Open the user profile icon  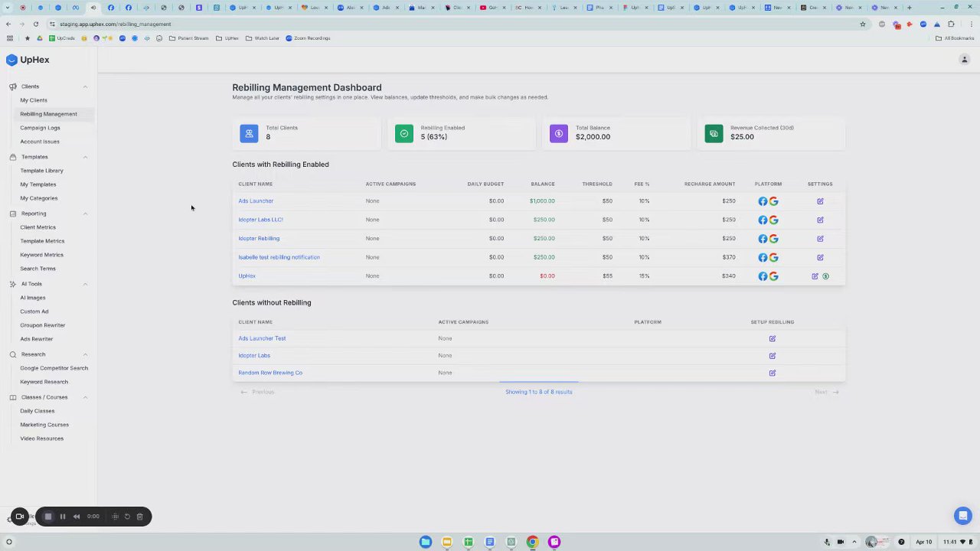pyautogui.click(x=965, y=60)
